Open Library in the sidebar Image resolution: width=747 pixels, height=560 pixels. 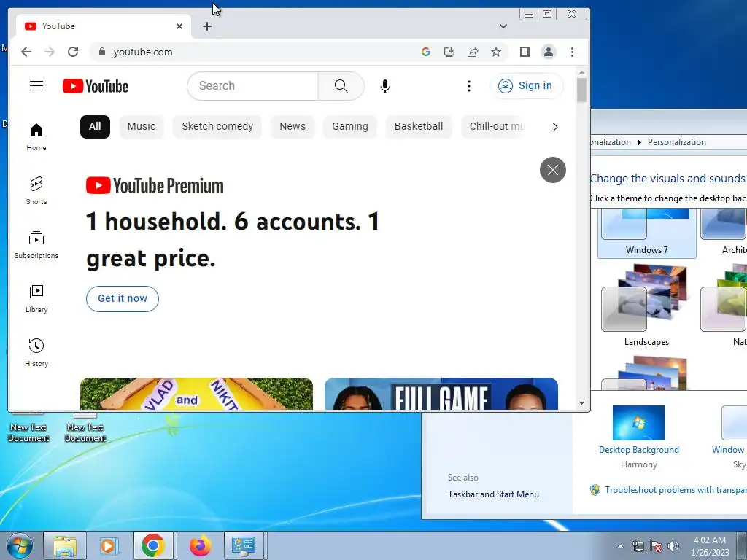click(x=36, y=298)
